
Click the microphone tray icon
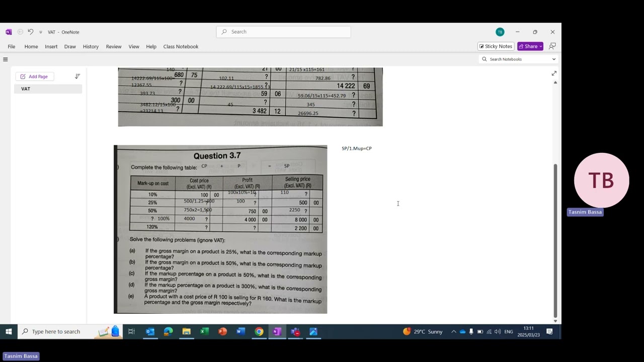pyautogui.click(x=471, y=331)
